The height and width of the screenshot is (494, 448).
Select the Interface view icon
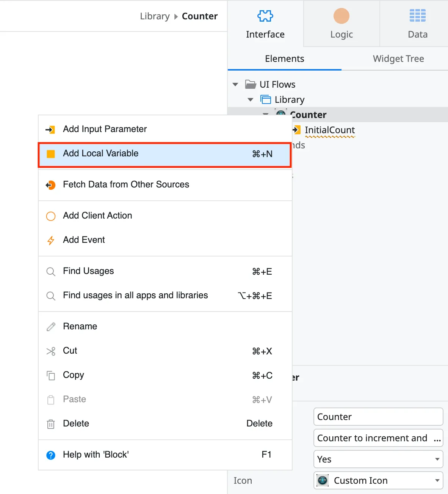(265, 16)
